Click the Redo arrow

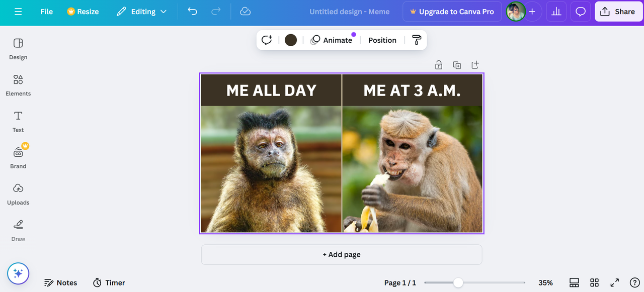coord(216,12)
